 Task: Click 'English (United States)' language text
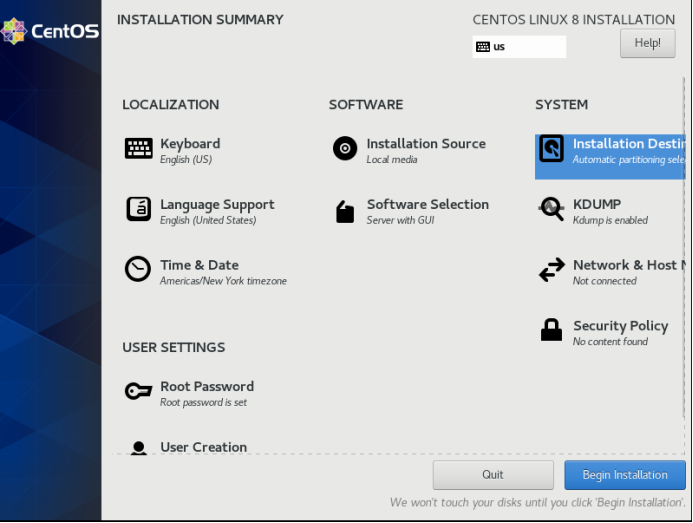click(208, 220)
